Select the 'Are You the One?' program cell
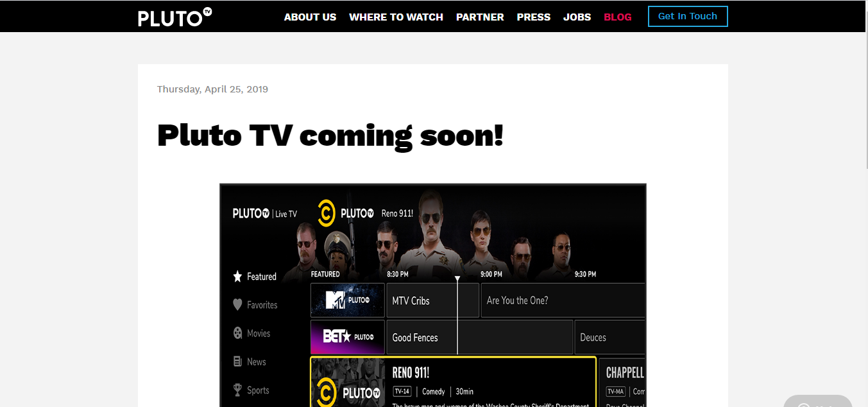This screenshot has height=407, width=868. 563,300
